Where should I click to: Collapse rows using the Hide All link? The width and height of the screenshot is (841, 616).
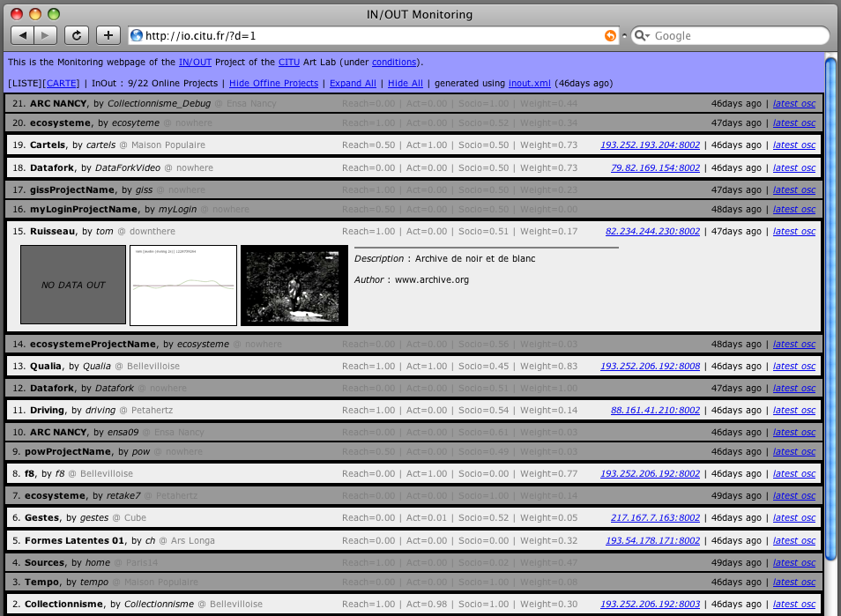tap(405, 83)
